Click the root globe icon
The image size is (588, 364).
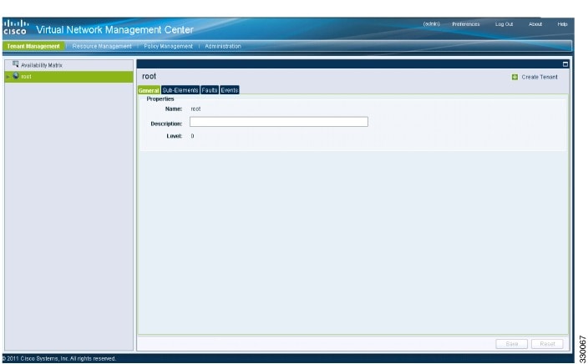[x=16, y=76]
